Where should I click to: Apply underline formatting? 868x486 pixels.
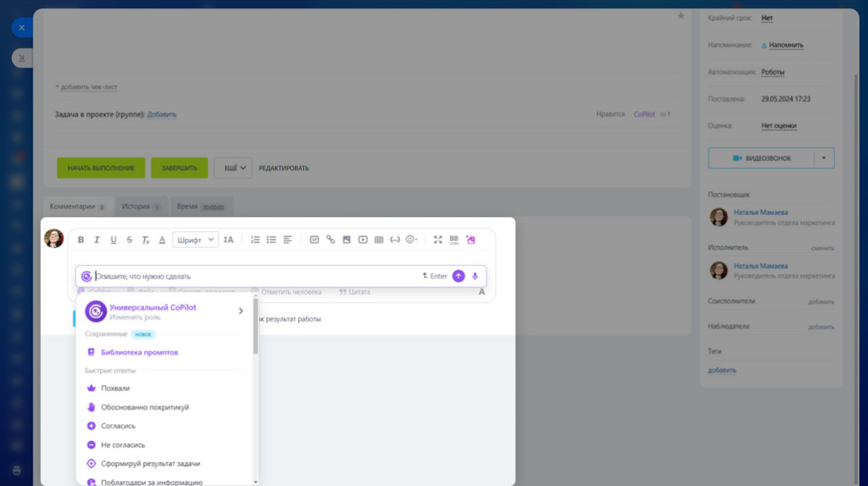tap(113, 240)
